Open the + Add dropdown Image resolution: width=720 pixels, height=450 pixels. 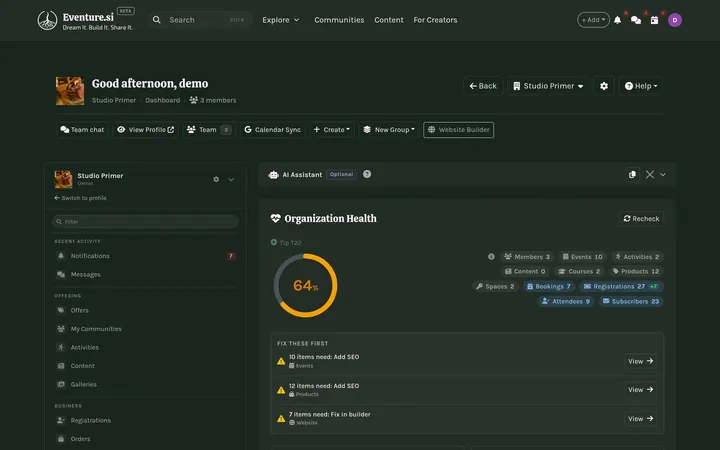pyautogui.click(x=593, y=20)
